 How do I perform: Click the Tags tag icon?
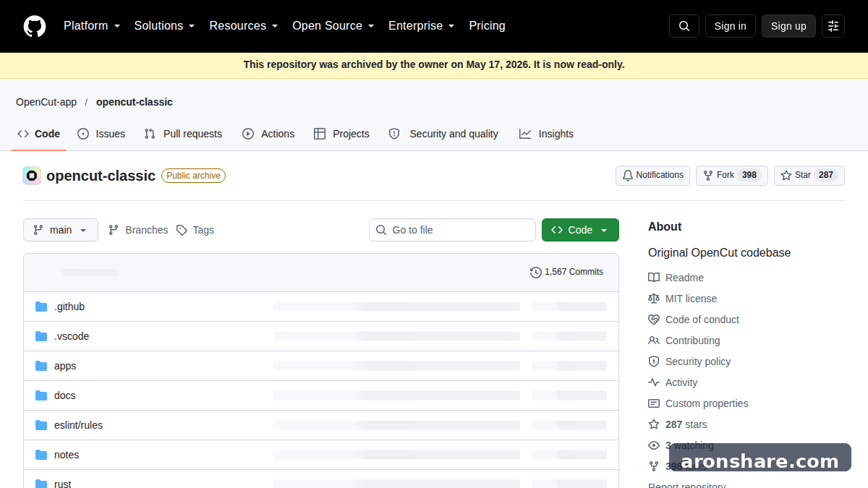(182, 230)
